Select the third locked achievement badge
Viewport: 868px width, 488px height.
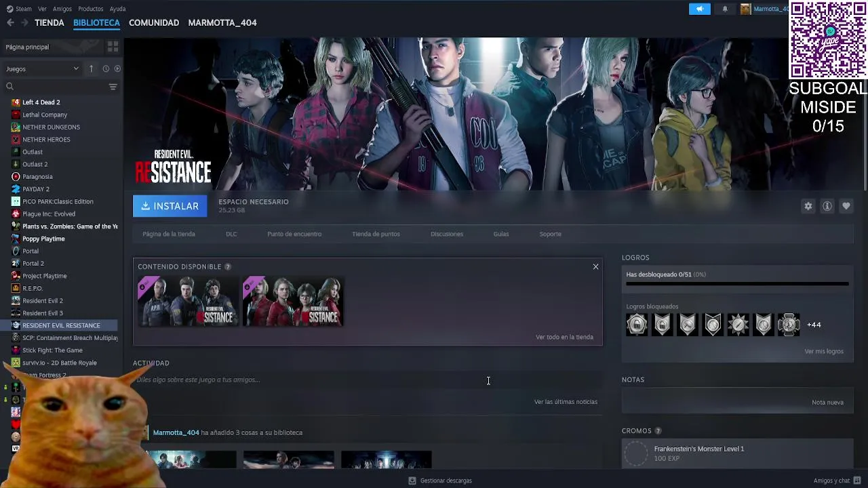click(x=688, y=325)
